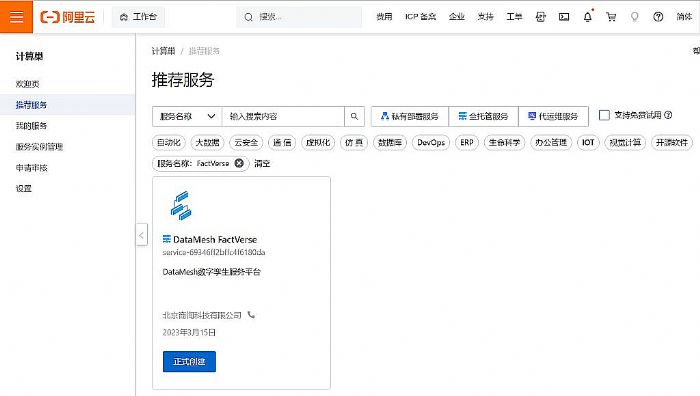The height and width of the screenshot is (396, 700).
Task: Select the 数据库 category tag
Action: point(390,142)
